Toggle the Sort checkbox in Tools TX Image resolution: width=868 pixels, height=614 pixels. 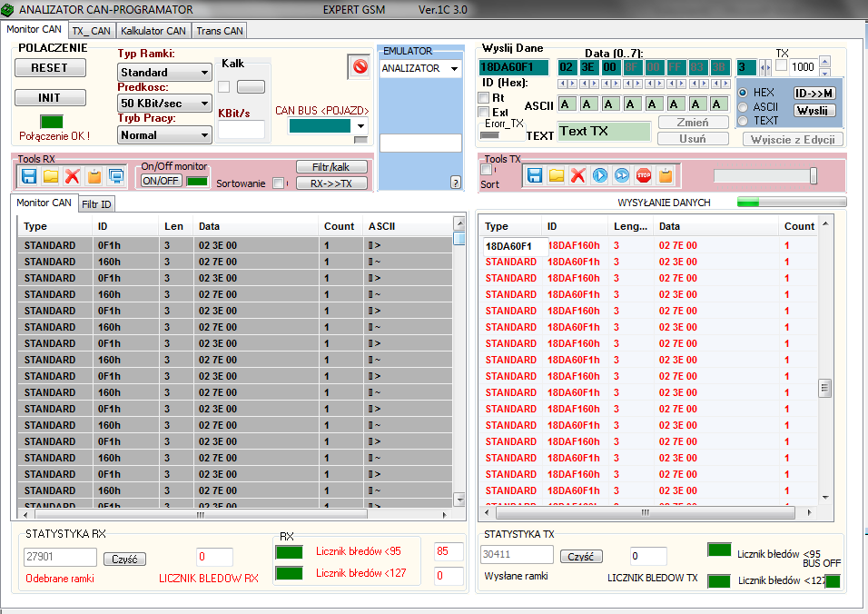point(487,170)
